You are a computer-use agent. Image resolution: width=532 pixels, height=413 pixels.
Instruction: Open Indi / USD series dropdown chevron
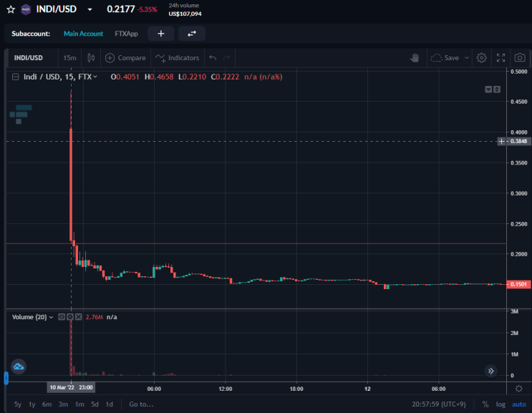[95, 77]
